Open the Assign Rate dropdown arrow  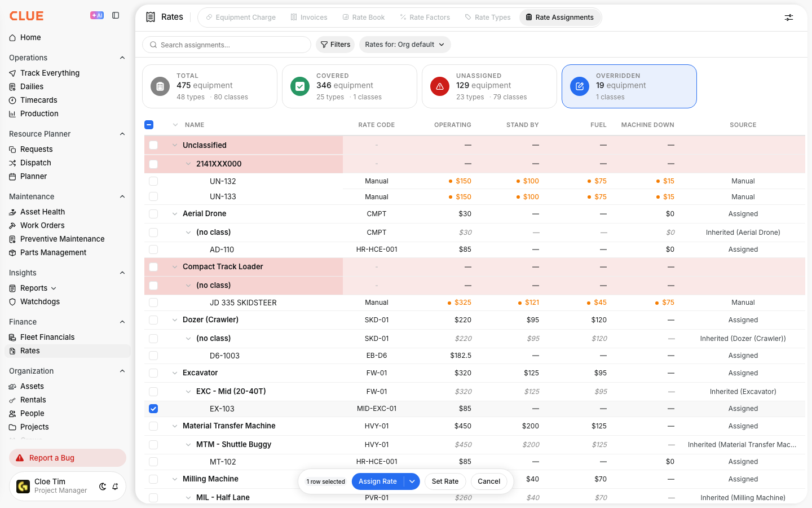pos(412,481)
